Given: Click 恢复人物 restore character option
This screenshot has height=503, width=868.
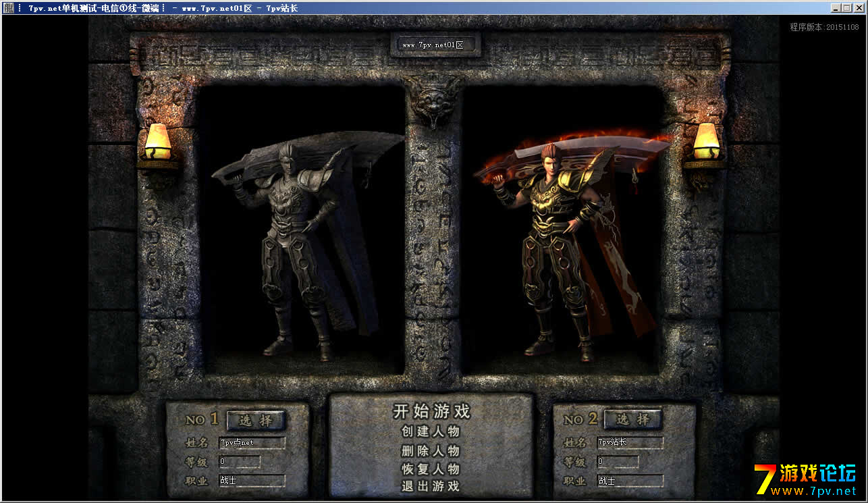Looking at the screenshot, I should pos(431,469).
